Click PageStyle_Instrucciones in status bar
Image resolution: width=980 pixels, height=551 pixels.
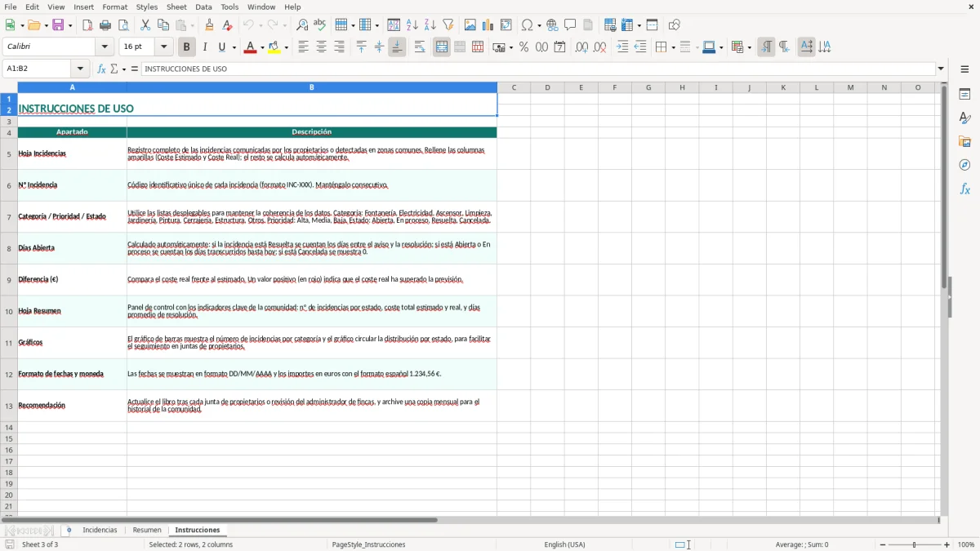(368, 544)
